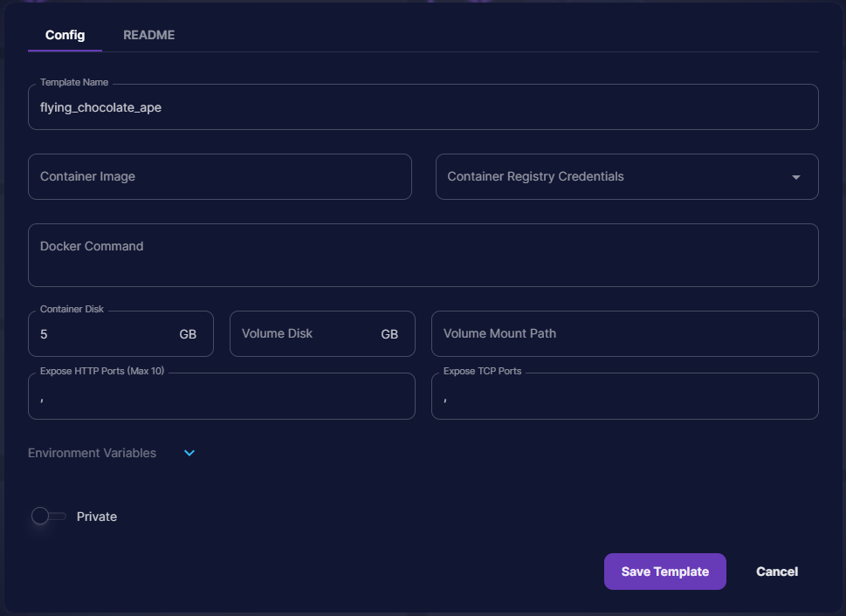Screen dimensions: 846x616
Task: Click the Volume Disk size field
Action: 322,334
